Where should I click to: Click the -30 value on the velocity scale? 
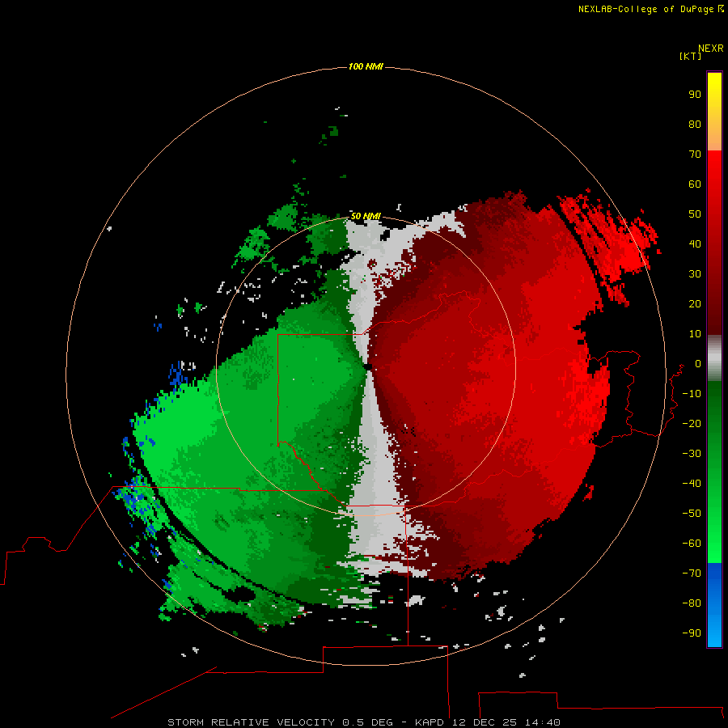(692, 454)
